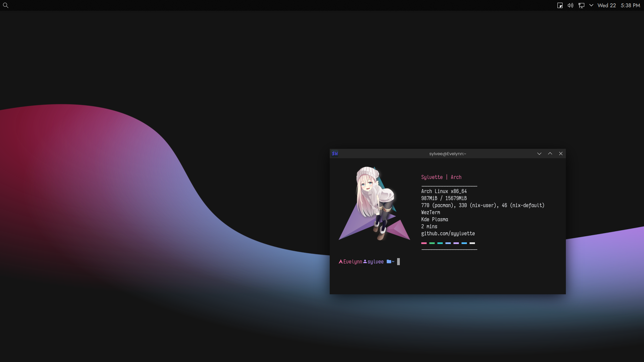This screenshot has height=362, width=644.
Task: Click the green color block
Action: point(432,243)
